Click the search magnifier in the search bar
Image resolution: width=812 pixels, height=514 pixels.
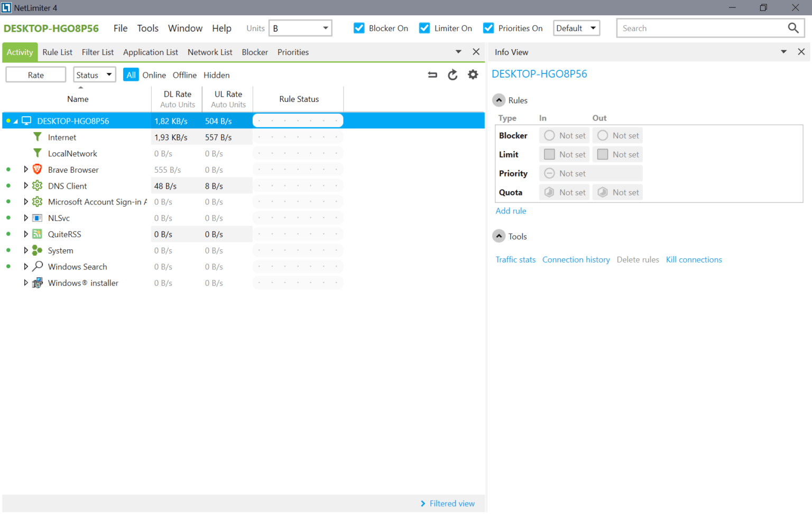coord(793,27)
